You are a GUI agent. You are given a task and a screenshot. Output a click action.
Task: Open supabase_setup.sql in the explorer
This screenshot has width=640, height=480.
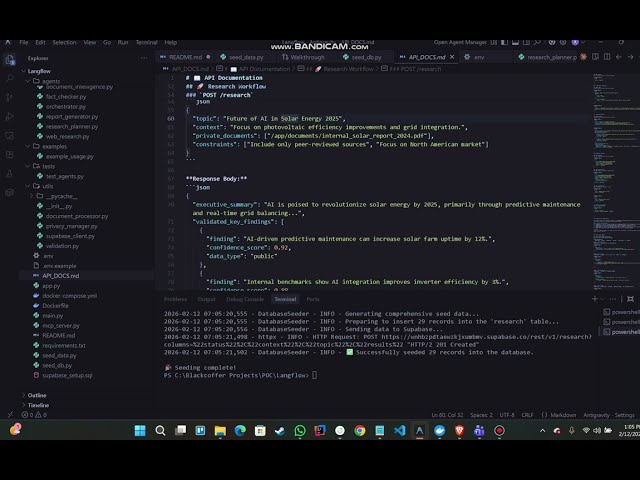[x=67, y=376]
